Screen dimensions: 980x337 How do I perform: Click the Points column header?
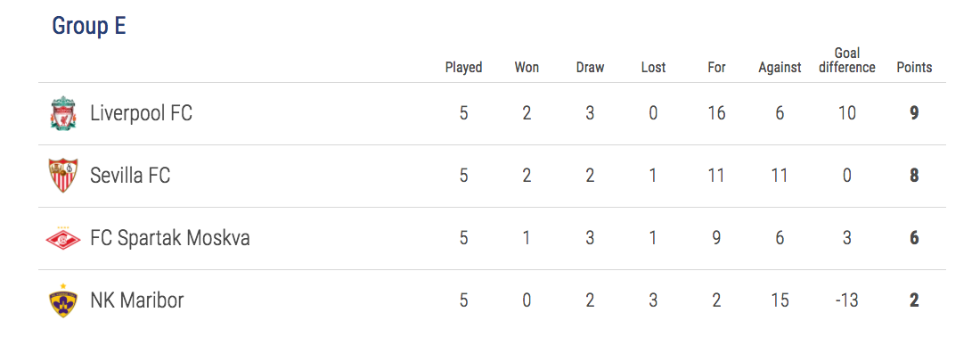click(914, 68)
